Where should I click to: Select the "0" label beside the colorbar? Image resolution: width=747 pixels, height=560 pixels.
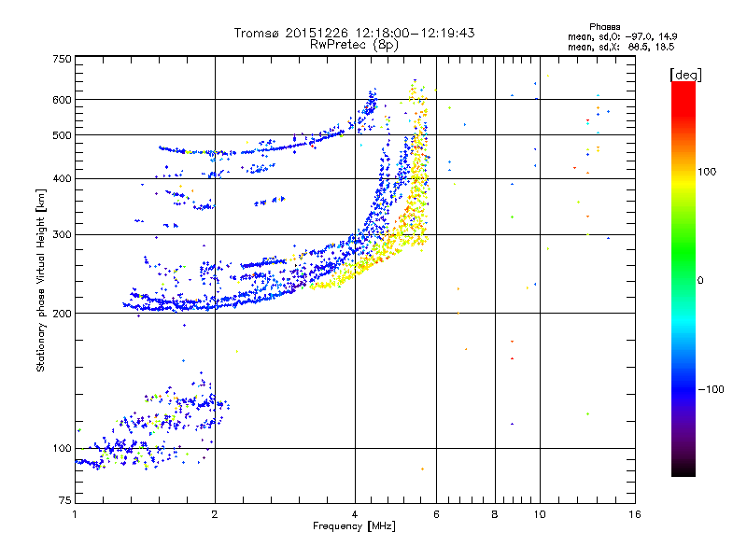[700, 281]
